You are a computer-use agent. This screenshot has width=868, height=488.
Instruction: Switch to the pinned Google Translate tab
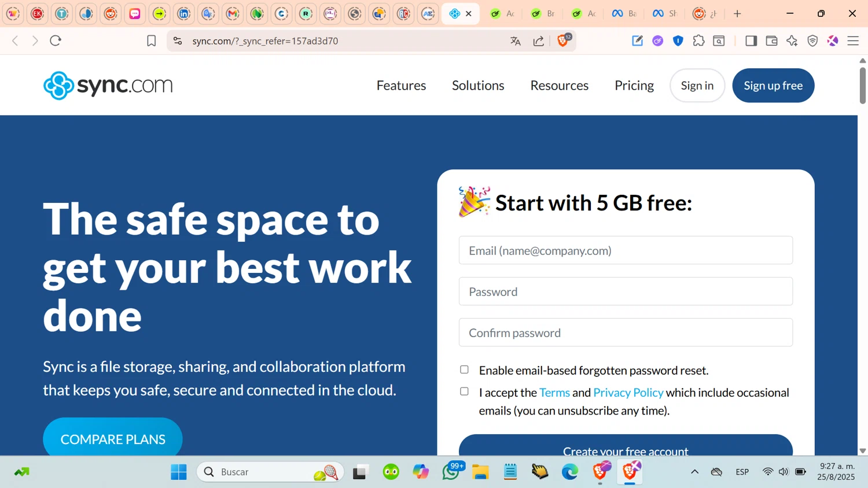pyautogui.click(x=208, y=13)
